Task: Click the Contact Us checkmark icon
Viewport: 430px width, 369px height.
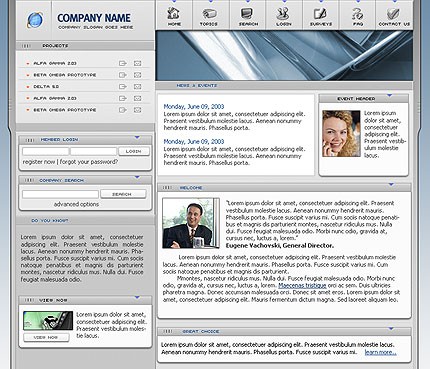Action: (x=393, y=14)
